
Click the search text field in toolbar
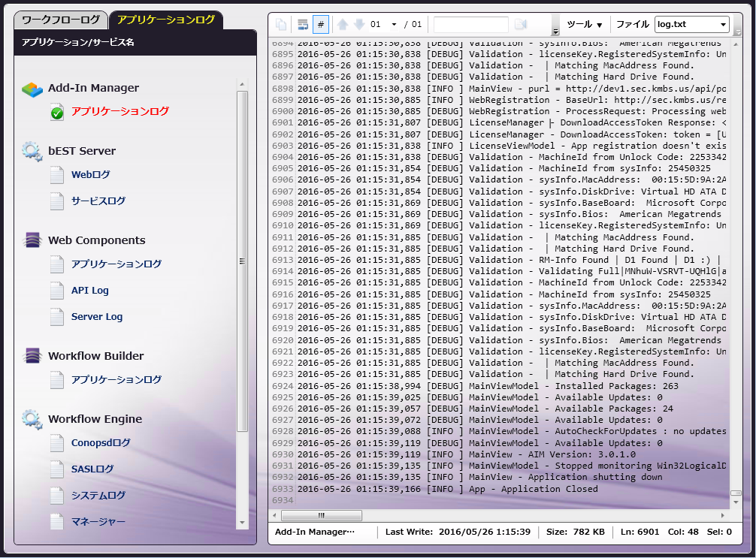point(470,24)
